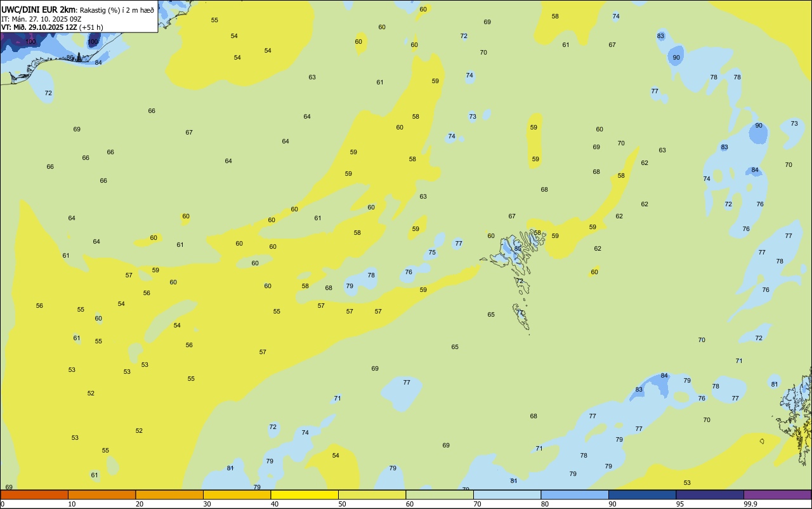
Task: Click the purple legend swatch above 99.9
Action: 777,494
